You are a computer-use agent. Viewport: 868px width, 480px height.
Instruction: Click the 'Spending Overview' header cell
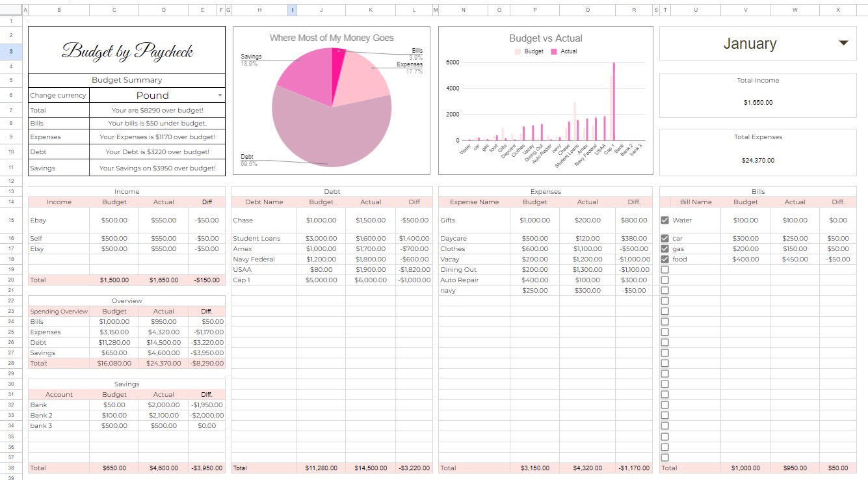59,312
